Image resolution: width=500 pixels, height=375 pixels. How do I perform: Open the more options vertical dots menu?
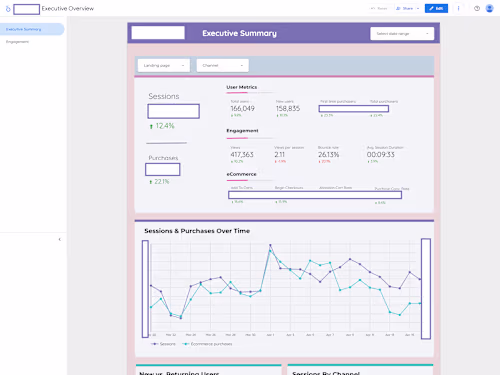click(x=458, y=8)
